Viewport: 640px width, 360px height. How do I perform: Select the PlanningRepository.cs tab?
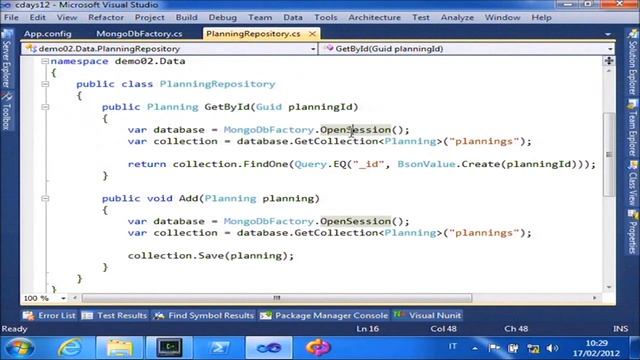click(253, 34)
